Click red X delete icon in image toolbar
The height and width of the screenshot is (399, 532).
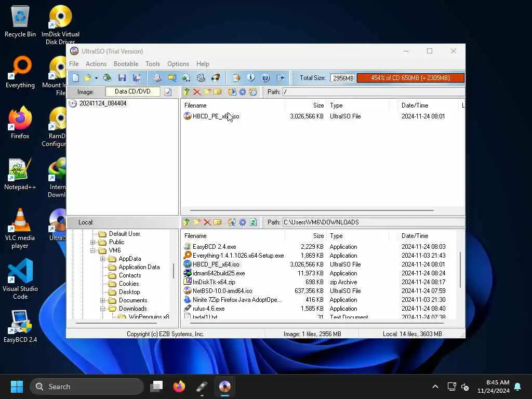pos(197,92)
